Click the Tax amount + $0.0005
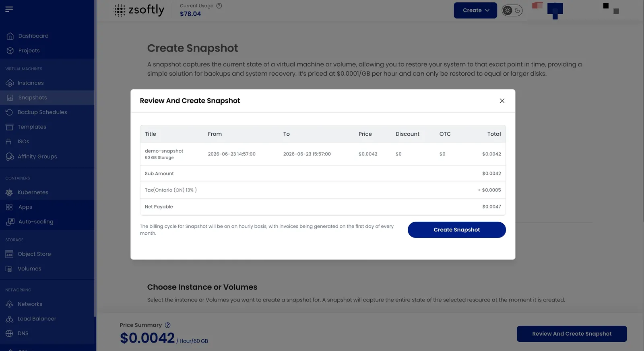The width and height of the screenshot is (644, 351). click(489, 190)
